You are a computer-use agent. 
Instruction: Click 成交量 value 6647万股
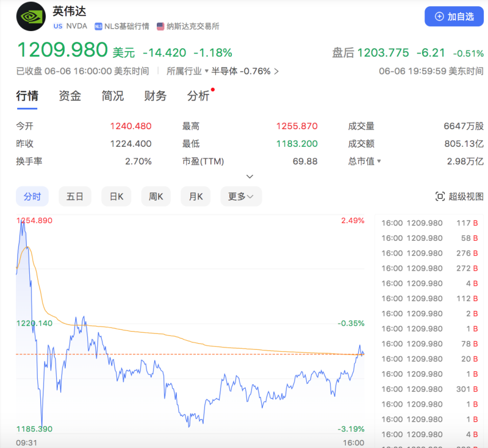(464, 126)
